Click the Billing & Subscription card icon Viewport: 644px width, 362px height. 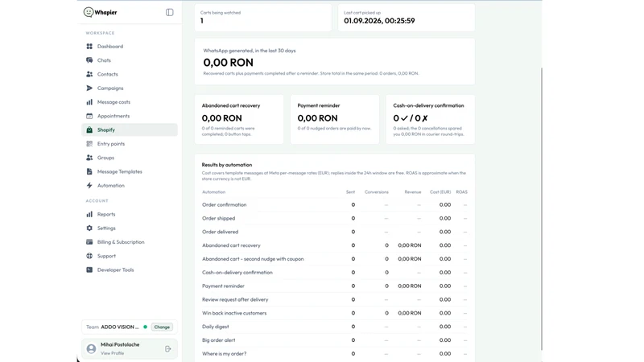pos(89,242)
